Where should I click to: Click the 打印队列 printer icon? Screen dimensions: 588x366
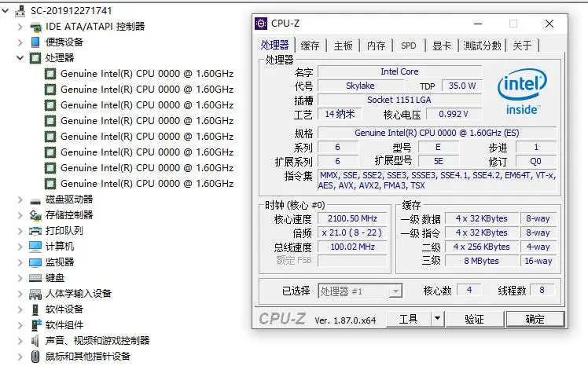35,231
